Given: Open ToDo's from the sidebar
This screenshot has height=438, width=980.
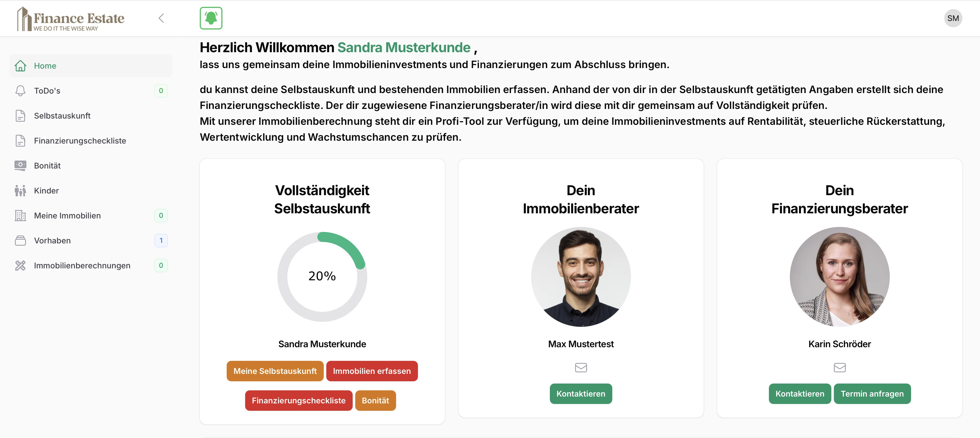Looking at the screenshot, I should [47, 91].
